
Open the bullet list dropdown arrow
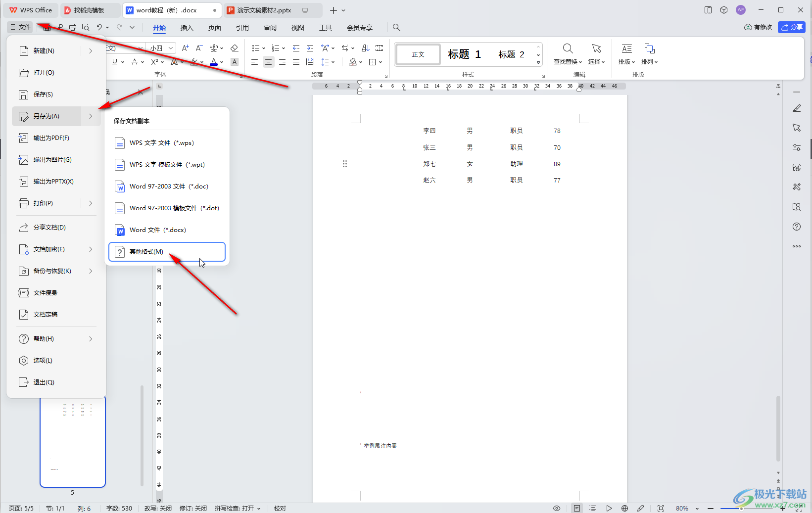pos(264,48)
